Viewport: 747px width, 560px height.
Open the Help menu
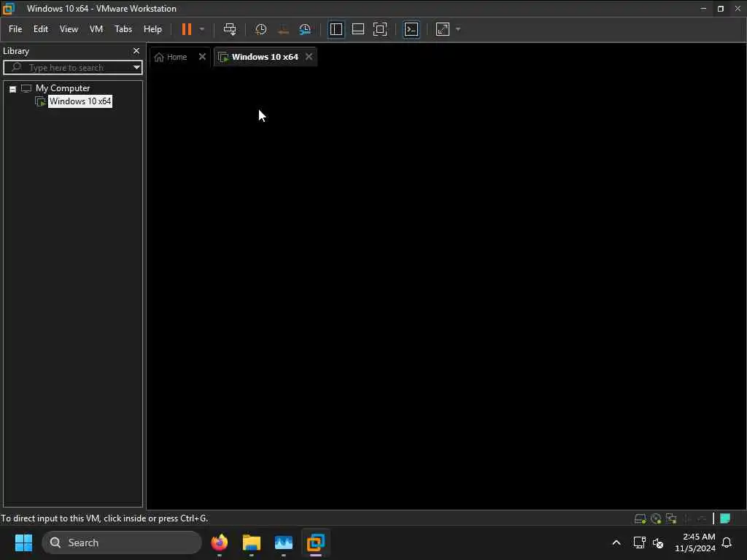click(152, 29)
